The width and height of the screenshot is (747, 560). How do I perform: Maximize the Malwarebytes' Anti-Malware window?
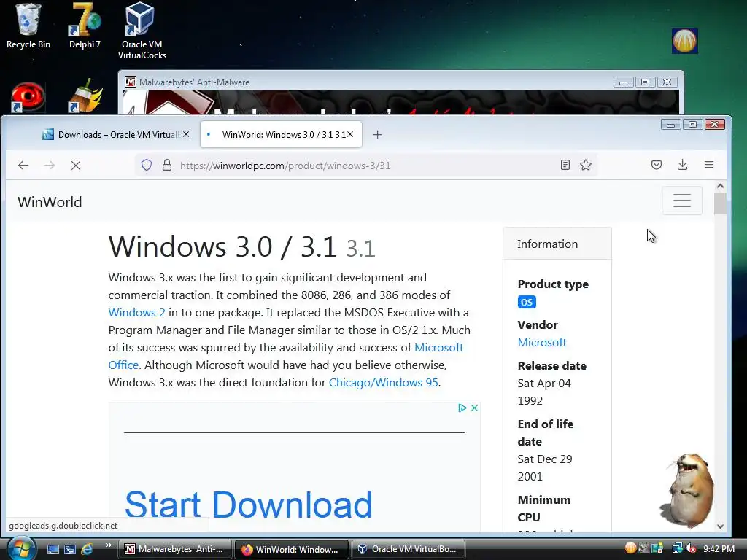645,82
